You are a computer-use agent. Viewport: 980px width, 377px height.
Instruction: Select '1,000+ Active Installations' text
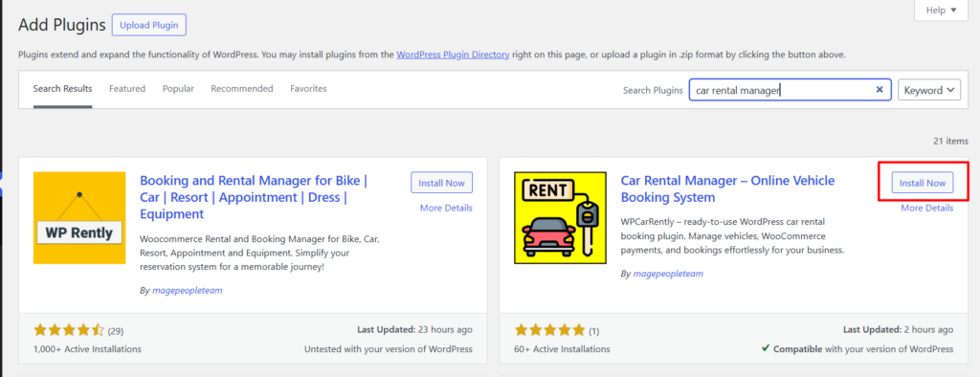pos(87,349)
